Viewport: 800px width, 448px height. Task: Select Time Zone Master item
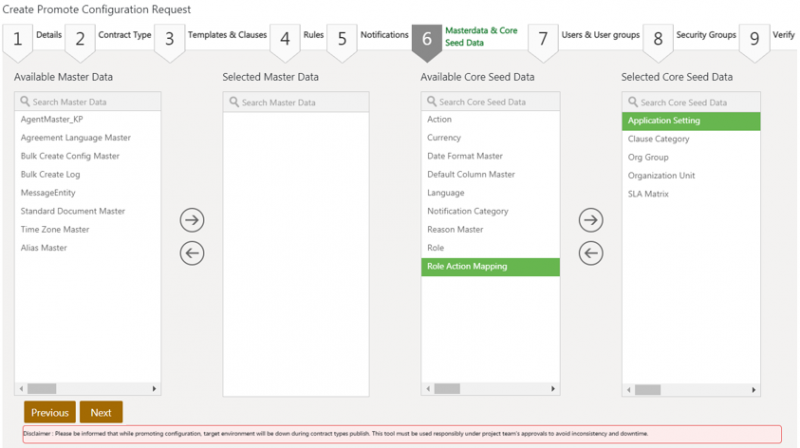coord(55,229)
